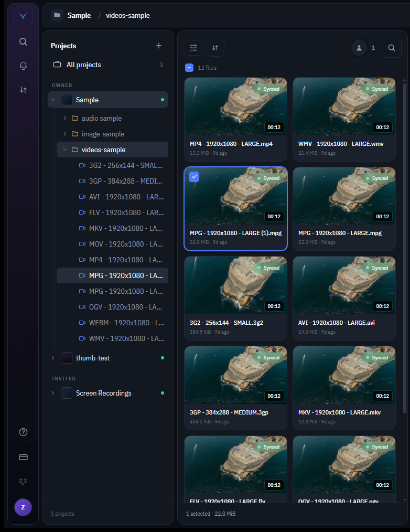The image size is (410, 532).
Task: Click the file grid vertical scrollbar
Action: click(404, 248)
